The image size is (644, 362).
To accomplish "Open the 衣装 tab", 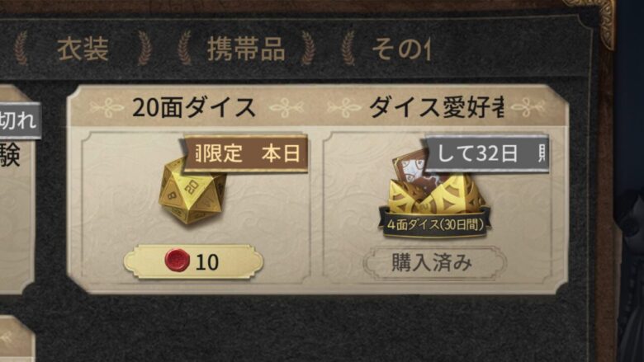I will (x=83, y=49).
